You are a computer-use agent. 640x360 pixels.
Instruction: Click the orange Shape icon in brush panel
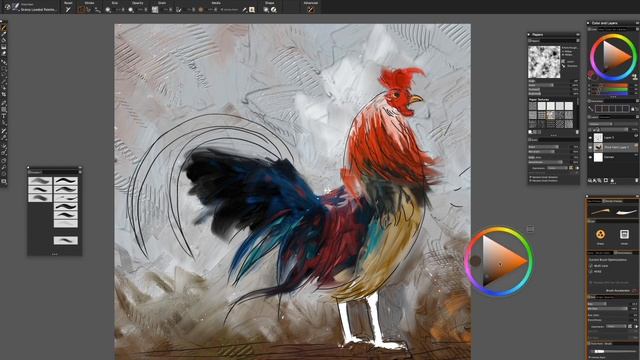pos(600,234)
